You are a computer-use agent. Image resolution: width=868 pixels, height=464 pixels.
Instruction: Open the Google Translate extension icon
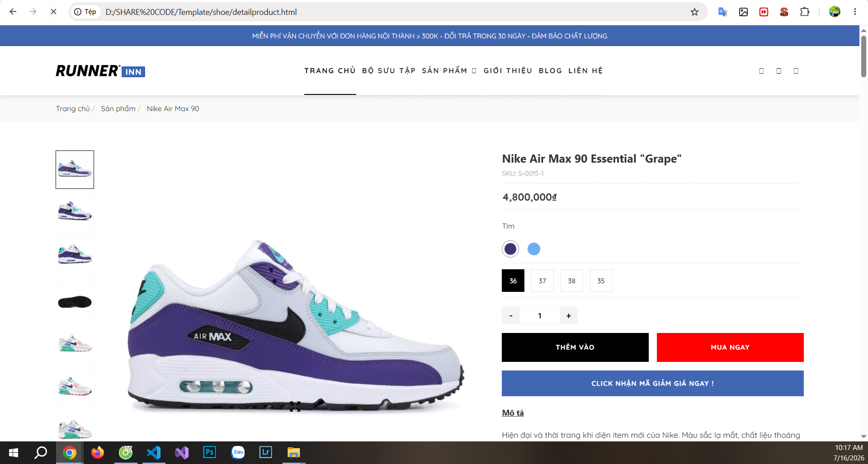pyautogui.click(x=722, y=12)
